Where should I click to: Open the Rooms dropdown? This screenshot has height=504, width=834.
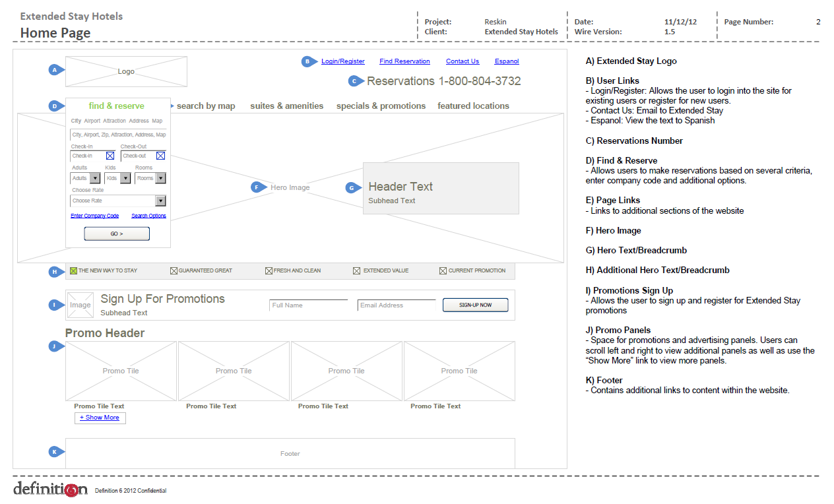point(150,178)
